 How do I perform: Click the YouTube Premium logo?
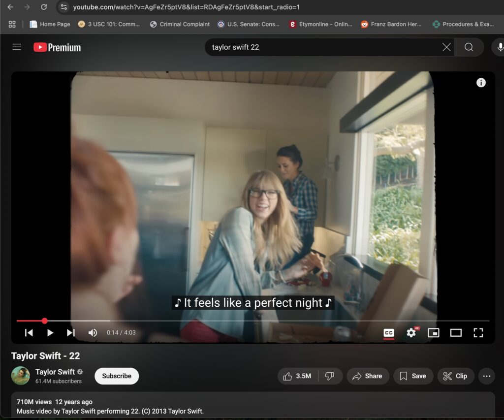[x=57, y=47]
